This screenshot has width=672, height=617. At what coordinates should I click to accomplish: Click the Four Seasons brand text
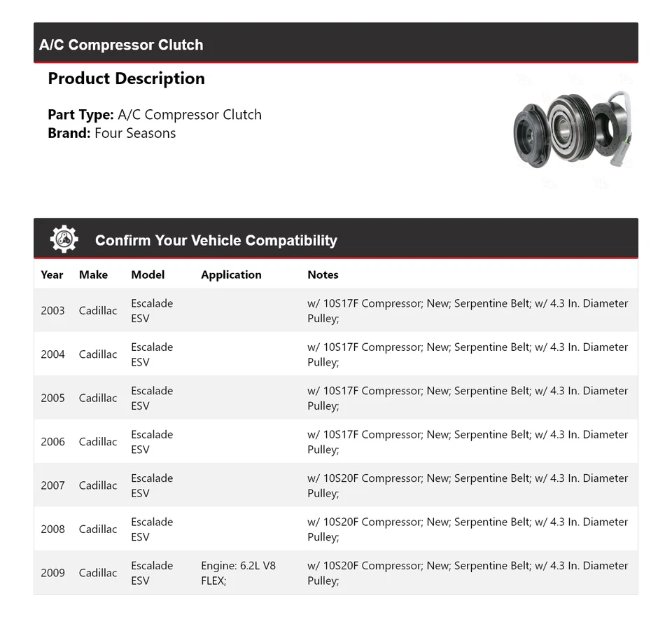pyautogui.click(x=135, y=133)
